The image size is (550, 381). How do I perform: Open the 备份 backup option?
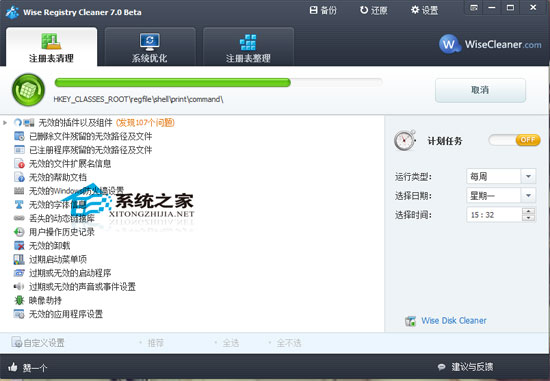coord(323,11)
